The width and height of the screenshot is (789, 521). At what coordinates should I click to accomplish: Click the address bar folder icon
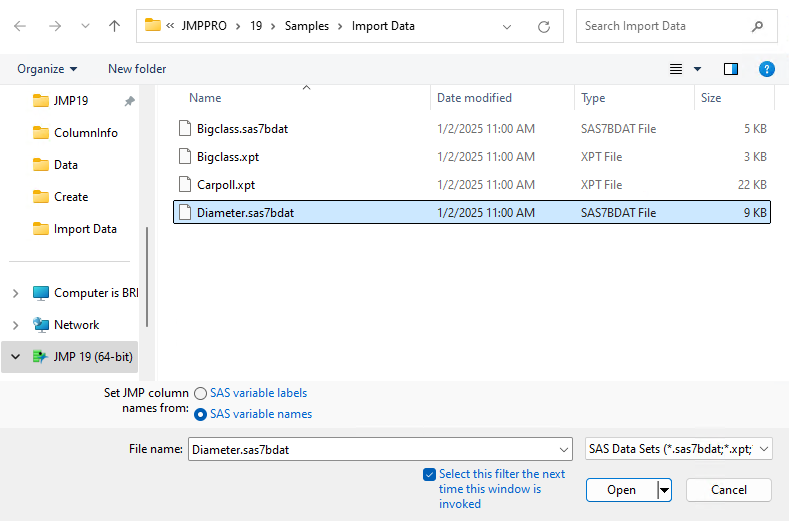[x=152, y=25]
